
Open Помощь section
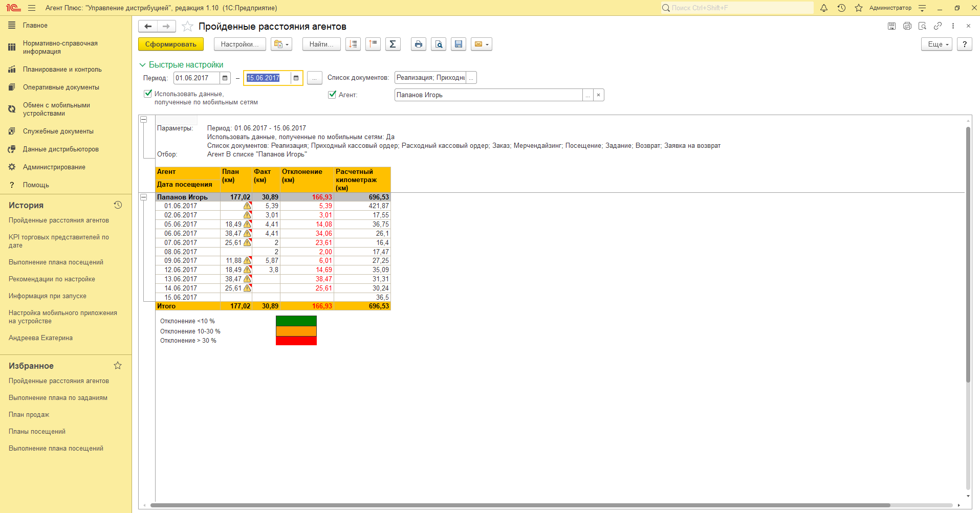pos(66,185)
